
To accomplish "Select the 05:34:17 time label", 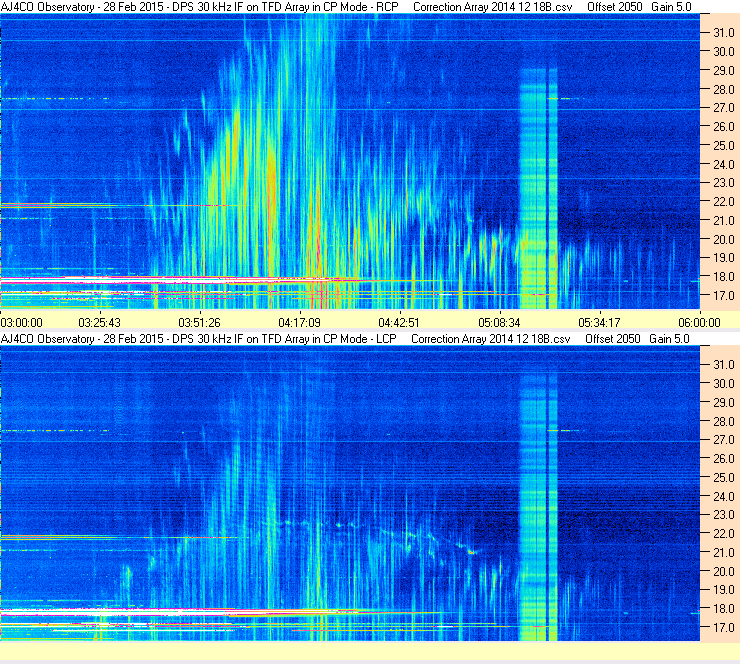I will tap(599, 323).
